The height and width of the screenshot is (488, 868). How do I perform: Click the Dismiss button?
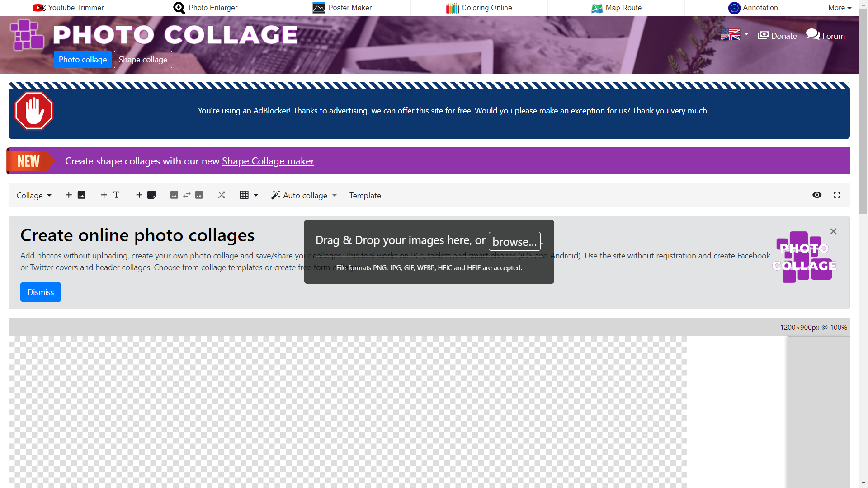coord(41,292)
